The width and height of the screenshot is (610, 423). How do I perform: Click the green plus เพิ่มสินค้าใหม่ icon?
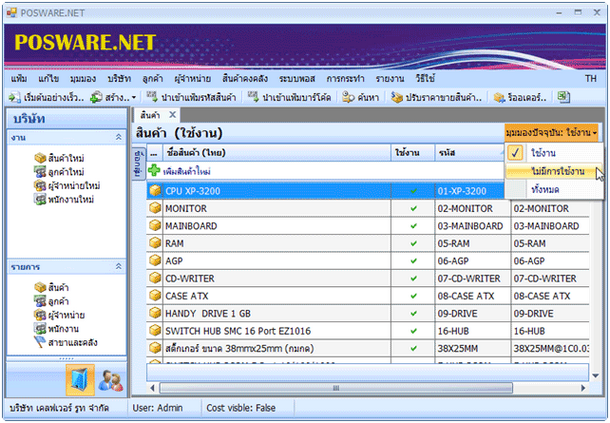(155, 172)
